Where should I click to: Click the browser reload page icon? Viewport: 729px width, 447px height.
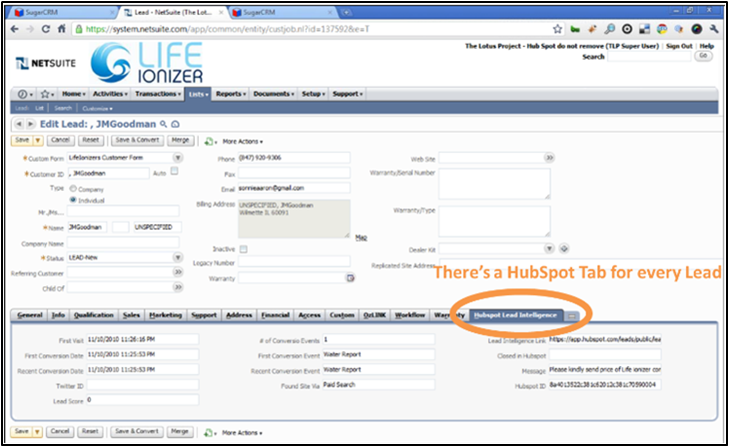pos(44,29)
